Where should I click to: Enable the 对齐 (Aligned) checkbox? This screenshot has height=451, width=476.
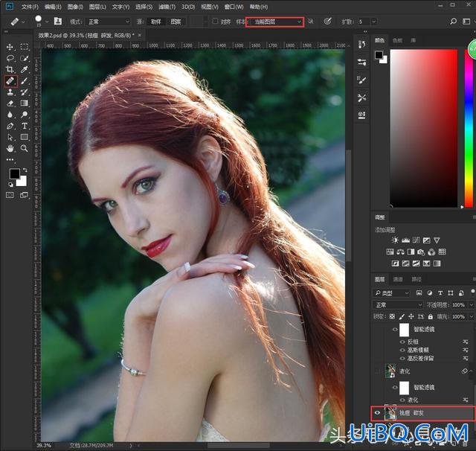click(x=215, y=21)
